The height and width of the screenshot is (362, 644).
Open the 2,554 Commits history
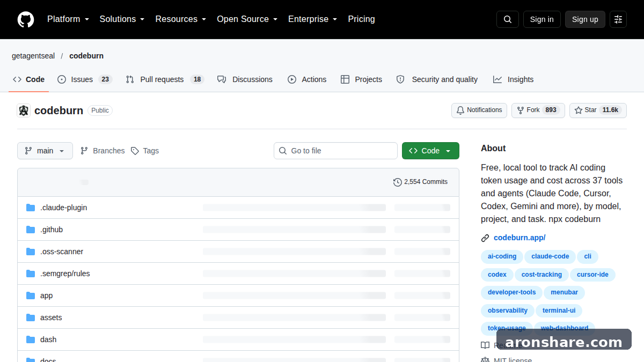coord(420,182)
